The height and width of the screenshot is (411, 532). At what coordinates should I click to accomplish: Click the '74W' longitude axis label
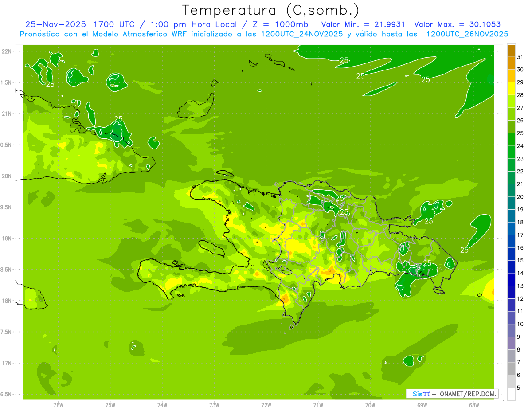162,405
